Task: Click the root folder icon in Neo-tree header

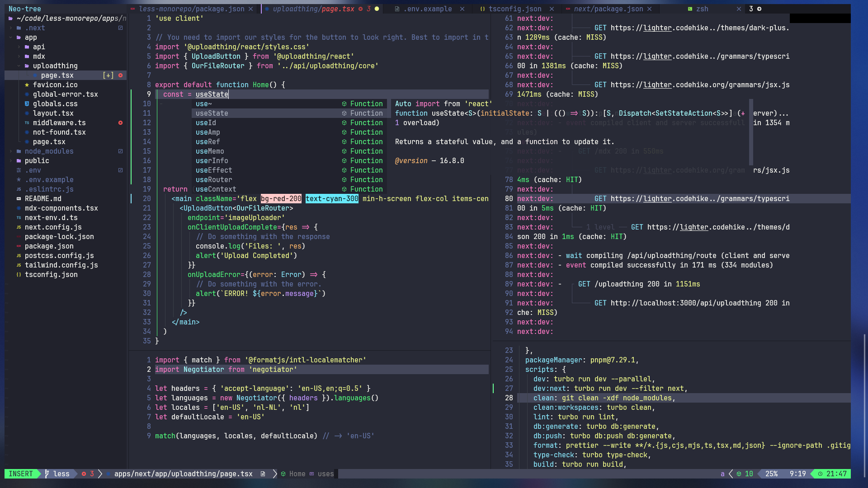Action: tap(10, 19)
